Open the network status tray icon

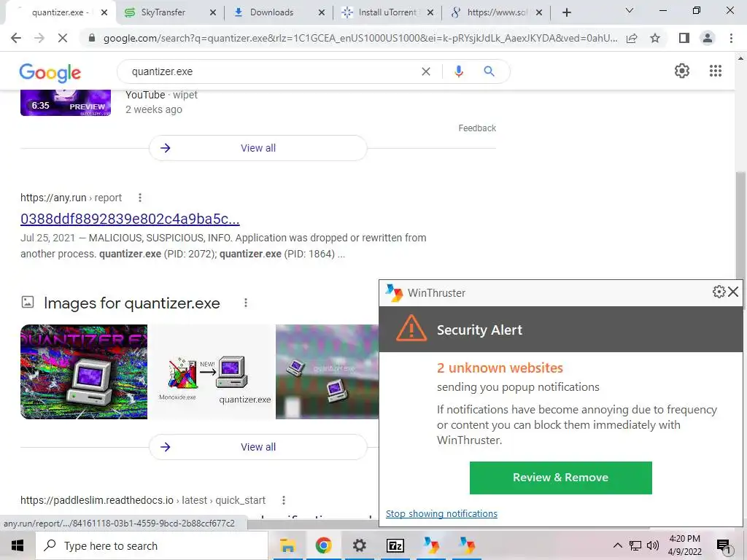[x=635, y=545]
